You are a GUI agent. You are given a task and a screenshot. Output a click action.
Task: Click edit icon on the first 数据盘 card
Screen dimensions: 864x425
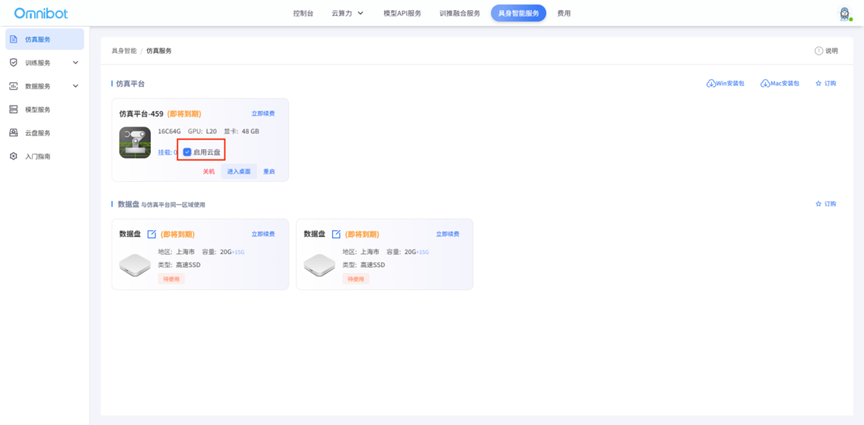tap(152, 234)
